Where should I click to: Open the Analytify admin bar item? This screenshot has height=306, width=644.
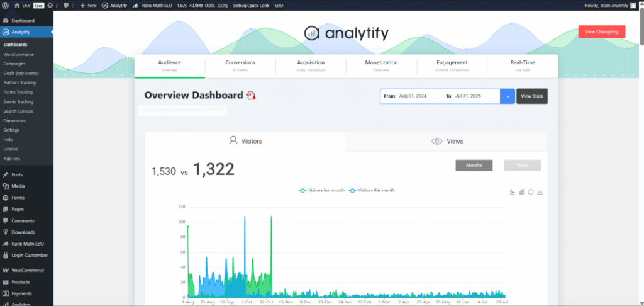[x=114, y=5]
